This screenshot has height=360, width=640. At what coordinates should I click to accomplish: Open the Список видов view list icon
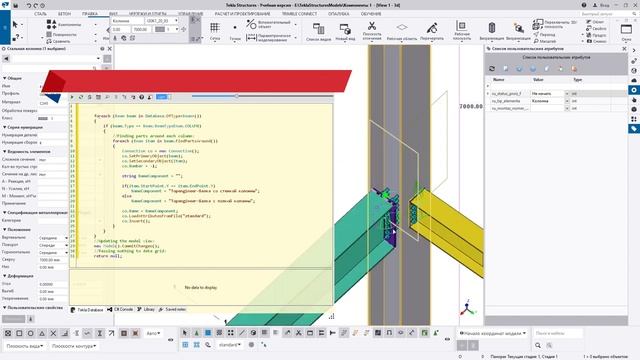point(318,29)
